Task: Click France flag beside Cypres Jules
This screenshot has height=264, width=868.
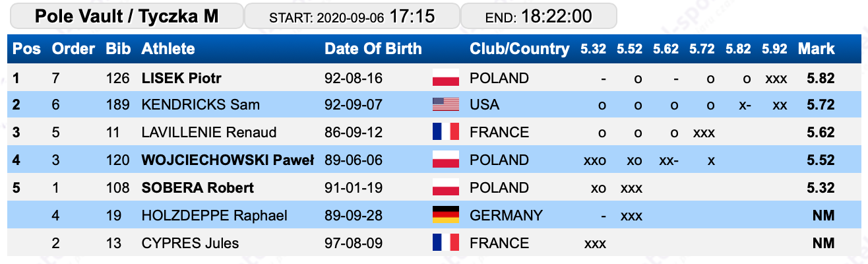Action: (x=445, y=243)
